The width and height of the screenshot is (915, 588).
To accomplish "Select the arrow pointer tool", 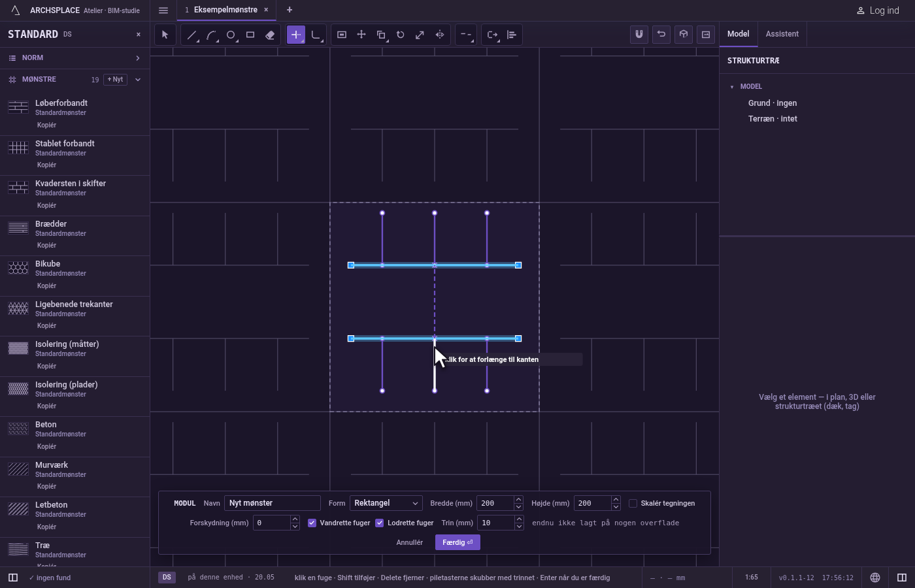I will [165, 35].
